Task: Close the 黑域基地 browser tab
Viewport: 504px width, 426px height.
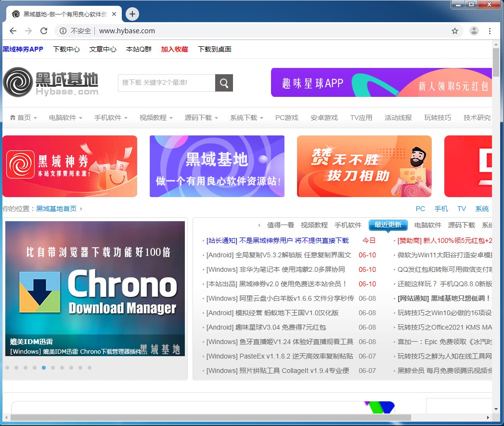Action: pyautogui.click(x=114, y=14)
